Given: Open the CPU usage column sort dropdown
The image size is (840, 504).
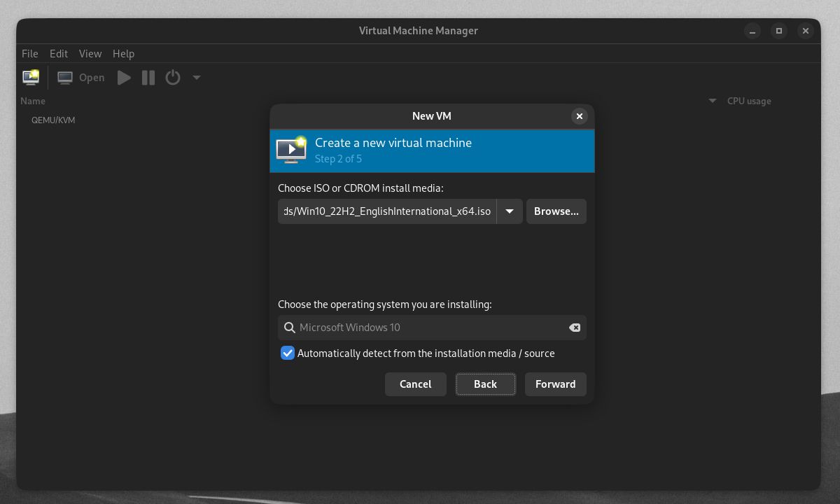Looking at the screenshot, I should click(712, 101).
